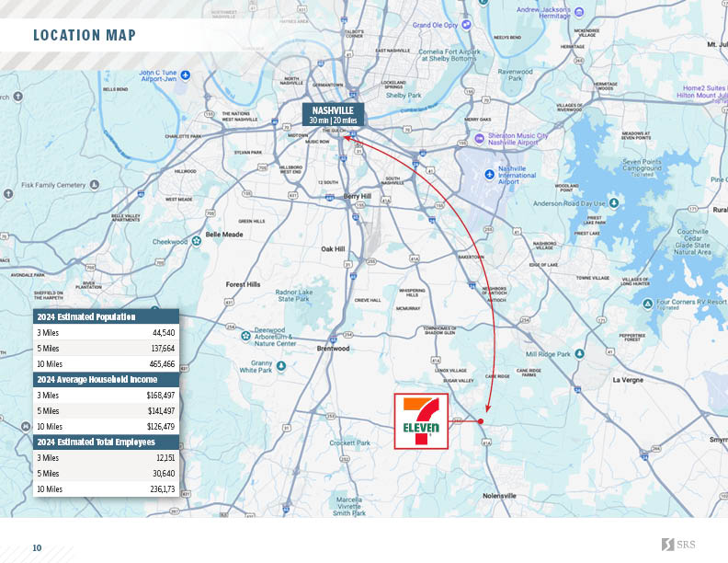Click Andrew Jackson's Hermitage marker icon
Image resolution: width=728 pixels, height=563 pixels.
tap(579, 12)
